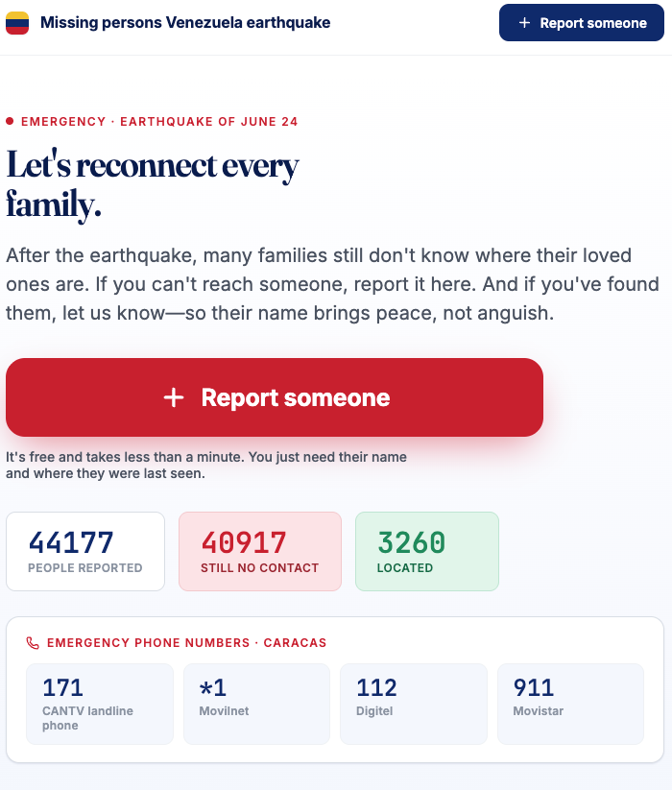Image resolution: width=672 pixels, height=790 pixels.
Task: Click the Let's reconnect every family headline
Action: click(x=152, y=185)
